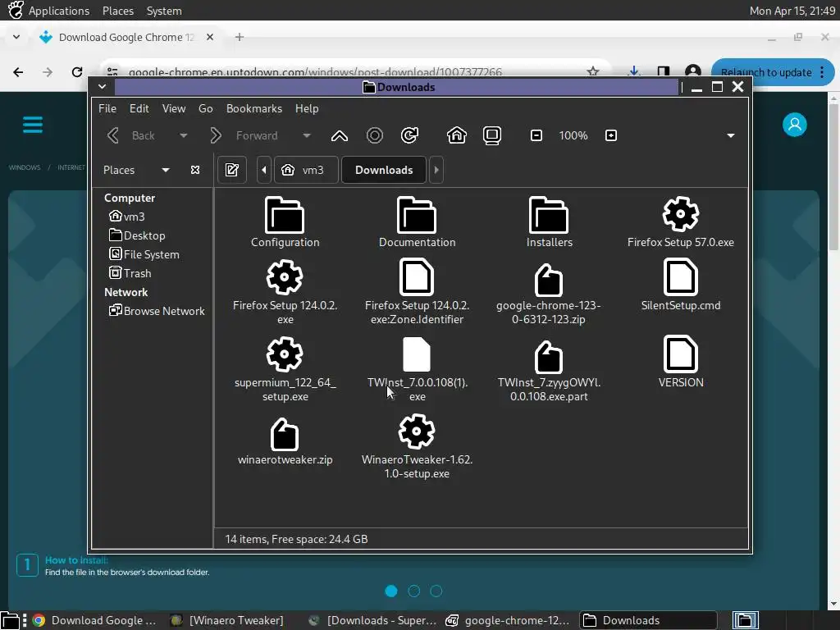The image size is (840, 630).
Task: Go to the Home folder icon
Action: [456, 135]
